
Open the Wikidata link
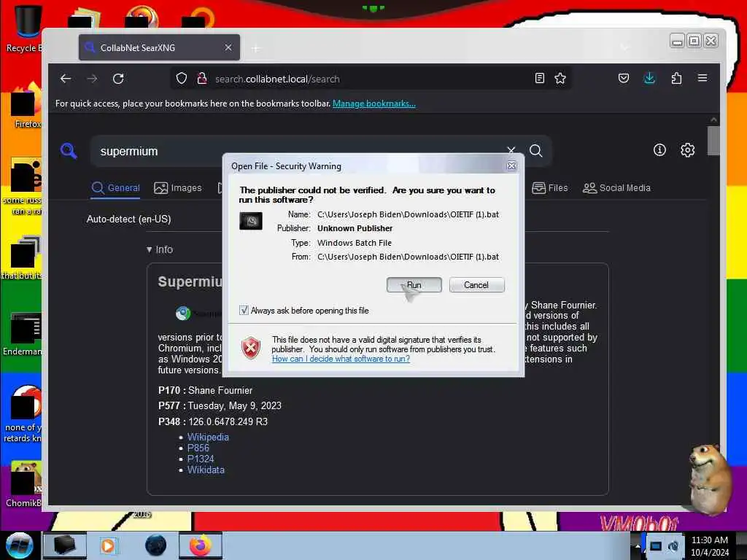[206, 470]
